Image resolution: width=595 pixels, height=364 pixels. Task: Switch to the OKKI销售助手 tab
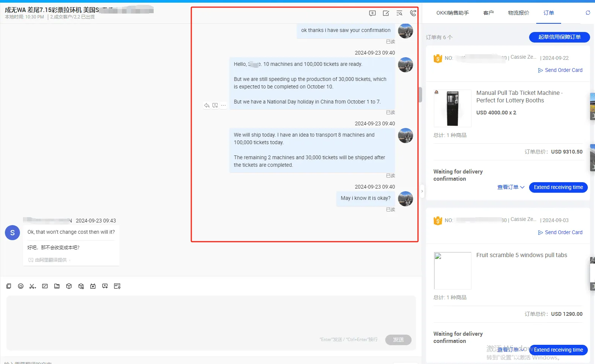[453, 13]
